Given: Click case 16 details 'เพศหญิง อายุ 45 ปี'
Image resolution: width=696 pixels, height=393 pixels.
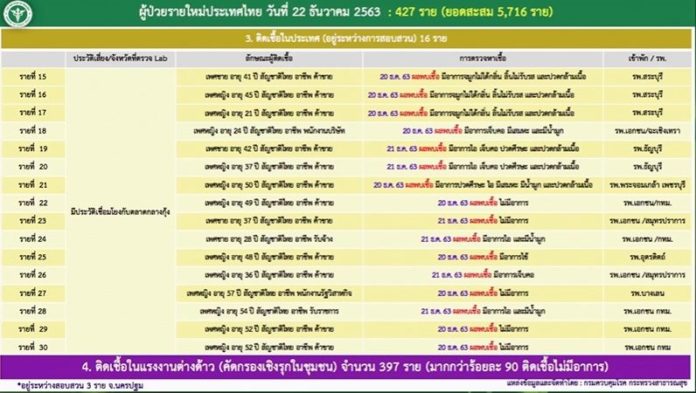Looking at the screenshot, I should coord(269,95).
